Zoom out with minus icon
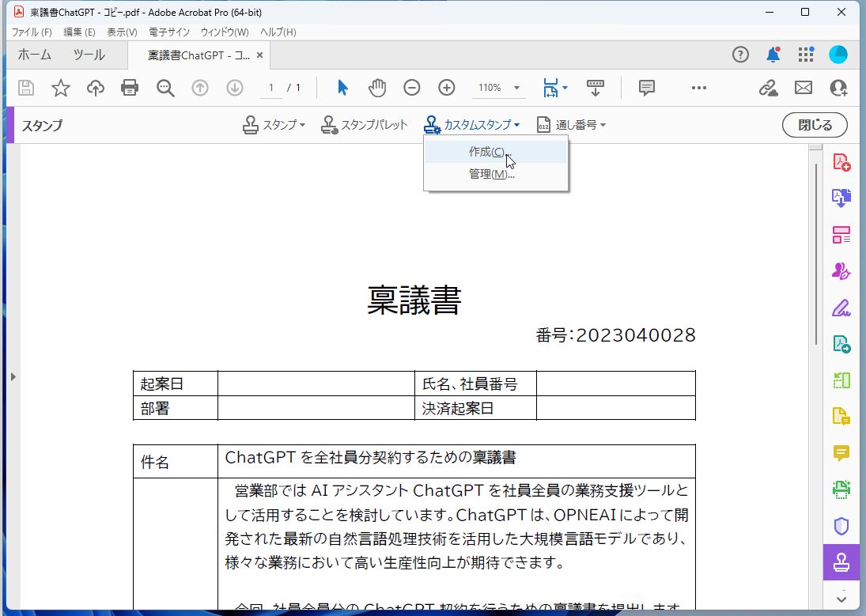 [411, 88]
